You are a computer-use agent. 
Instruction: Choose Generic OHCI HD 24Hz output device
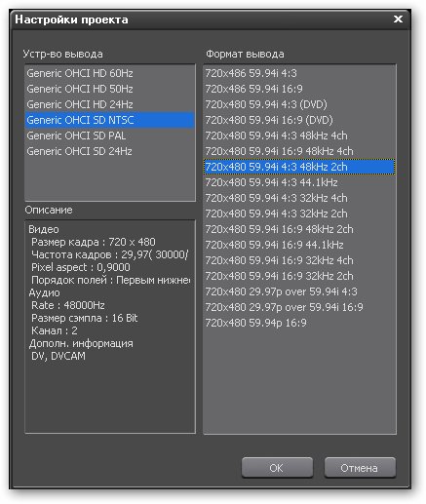pyautogui.click(x=110, y=104)
